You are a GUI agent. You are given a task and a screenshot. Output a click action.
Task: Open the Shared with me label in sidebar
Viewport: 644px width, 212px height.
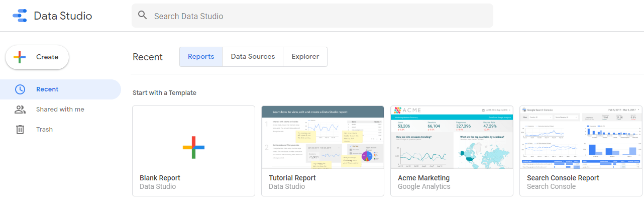point(60,110)
